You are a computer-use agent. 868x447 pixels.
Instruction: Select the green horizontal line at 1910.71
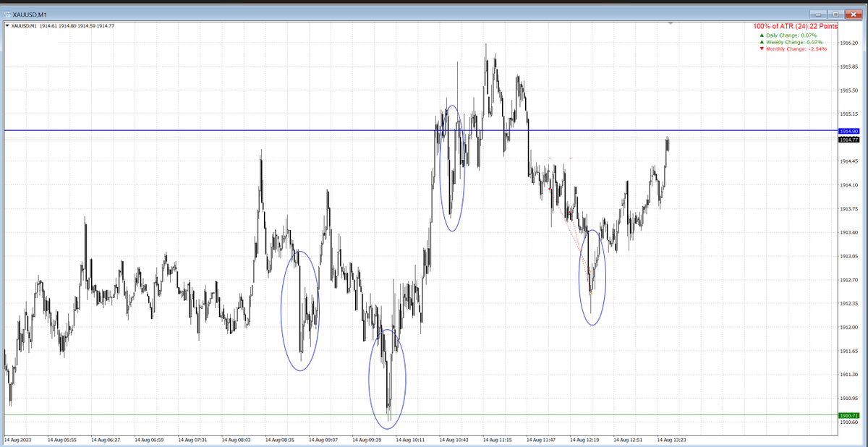[420, 414]
